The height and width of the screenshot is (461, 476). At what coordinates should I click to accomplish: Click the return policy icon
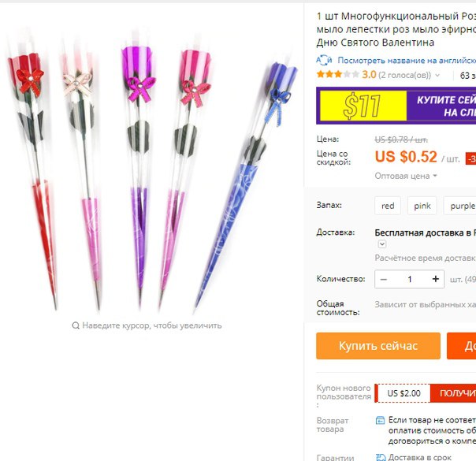click(380, 420)
